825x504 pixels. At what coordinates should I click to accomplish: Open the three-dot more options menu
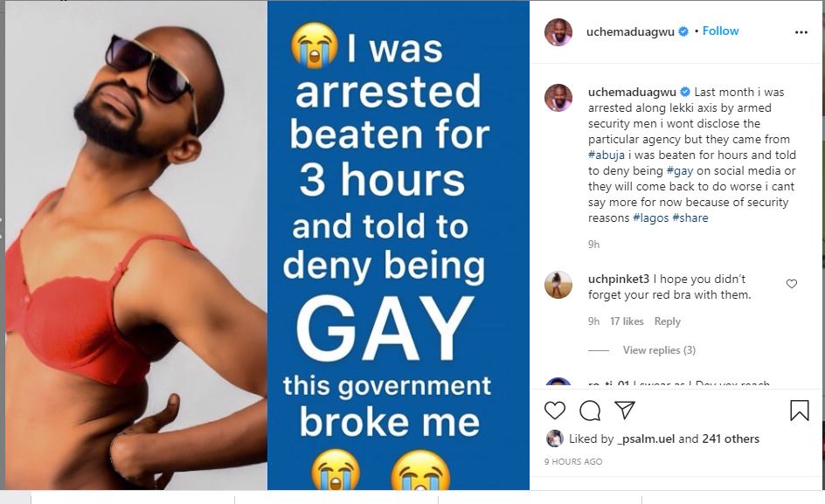(801, 32)
